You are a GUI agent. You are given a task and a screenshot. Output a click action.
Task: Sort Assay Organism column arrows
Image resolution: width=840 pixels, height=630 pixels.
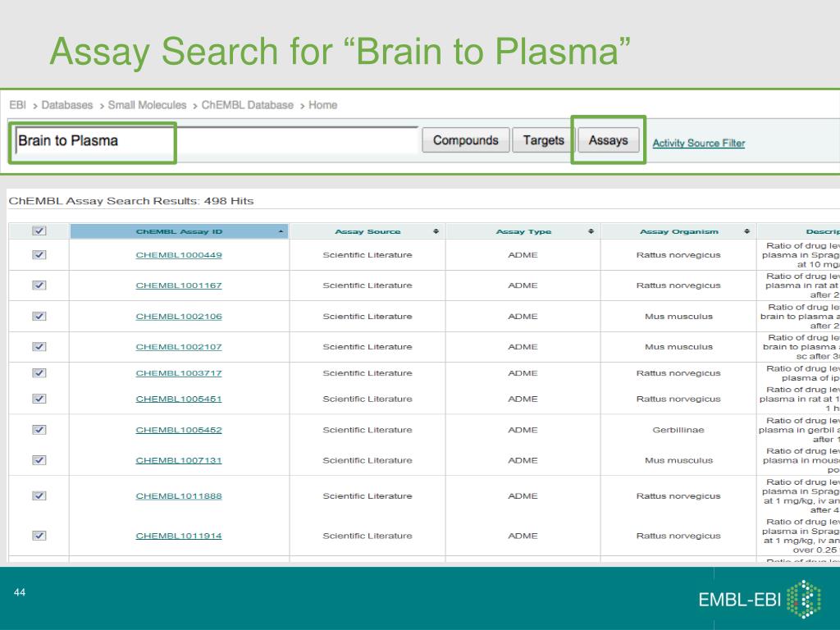746,231
